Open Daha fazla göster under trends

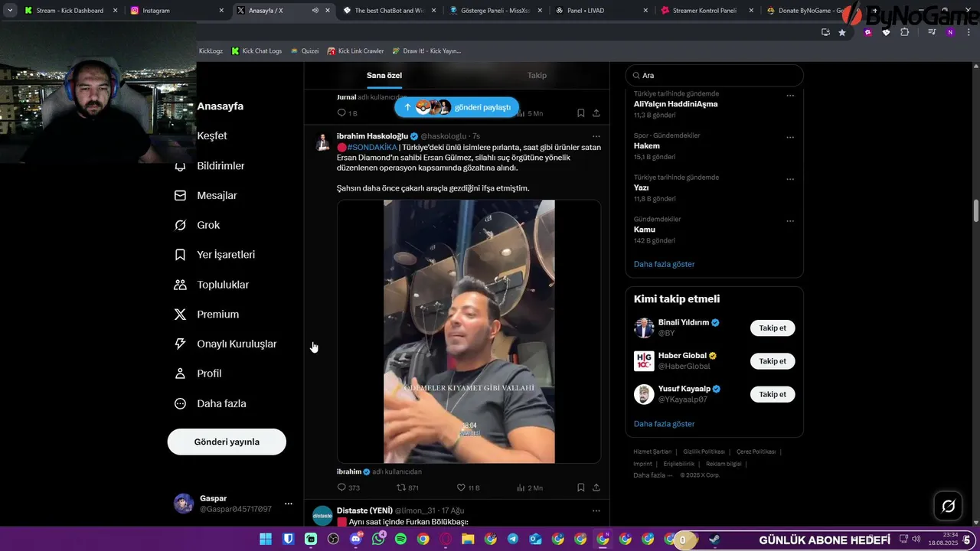click(x=664, y=264)
